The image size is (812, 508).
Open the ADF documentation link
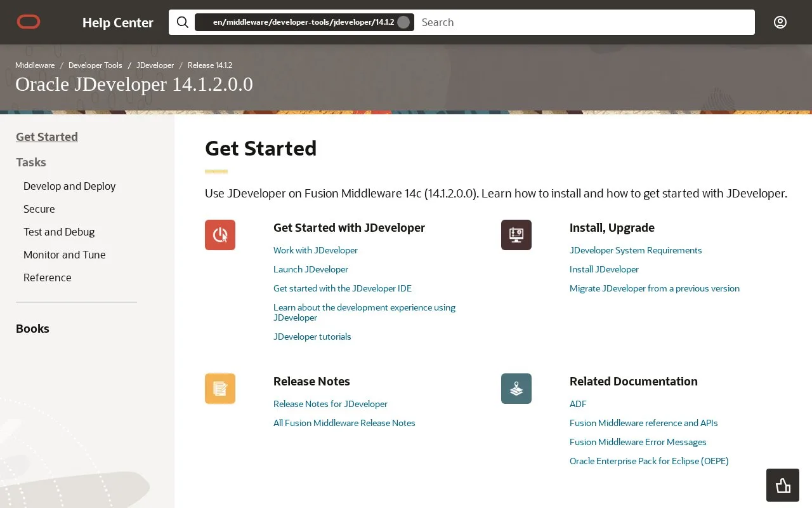coord(578,404)
